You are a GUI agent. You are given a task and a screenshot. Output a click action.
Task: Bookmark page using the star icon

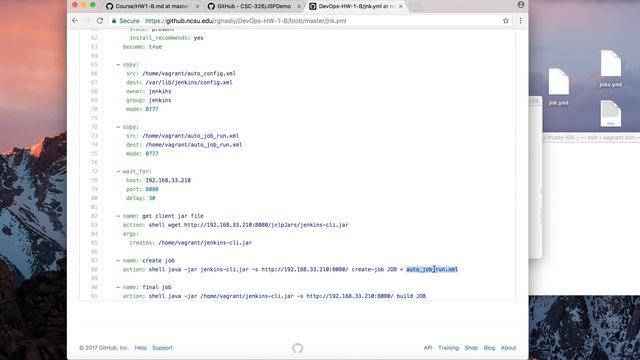click(x=506, y=20)
